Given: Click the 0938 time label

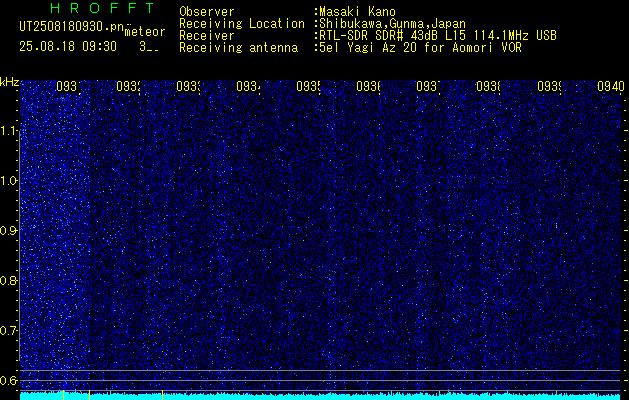Looking at the screenshot, I should (x=488, y=86).
